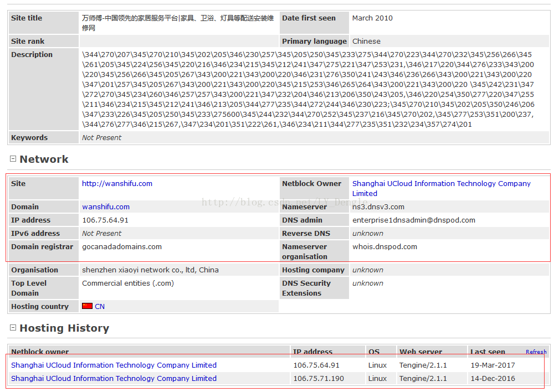Collapse the Network section
The image size is (559, 392).
[13, 158]
